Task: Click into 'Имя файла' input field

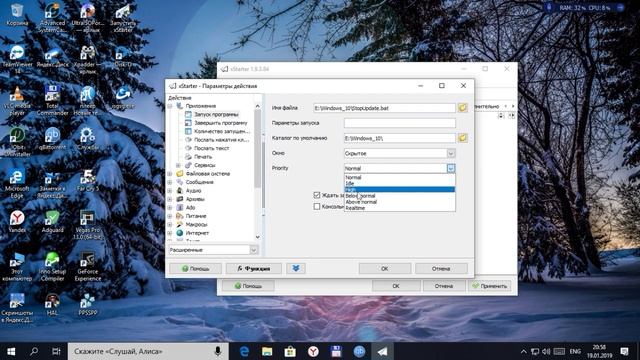Action: pos(384,108)
